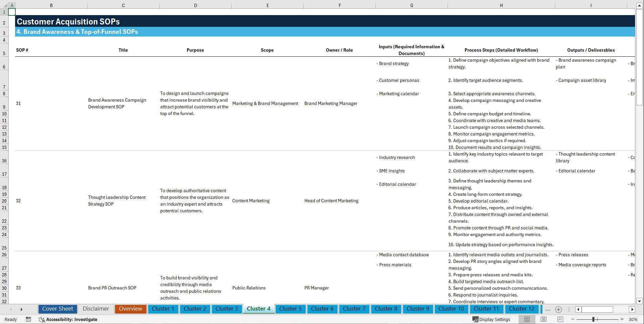Select row 16 by its row header
Screen dimensions: 644x324
[x=4, y=161]
